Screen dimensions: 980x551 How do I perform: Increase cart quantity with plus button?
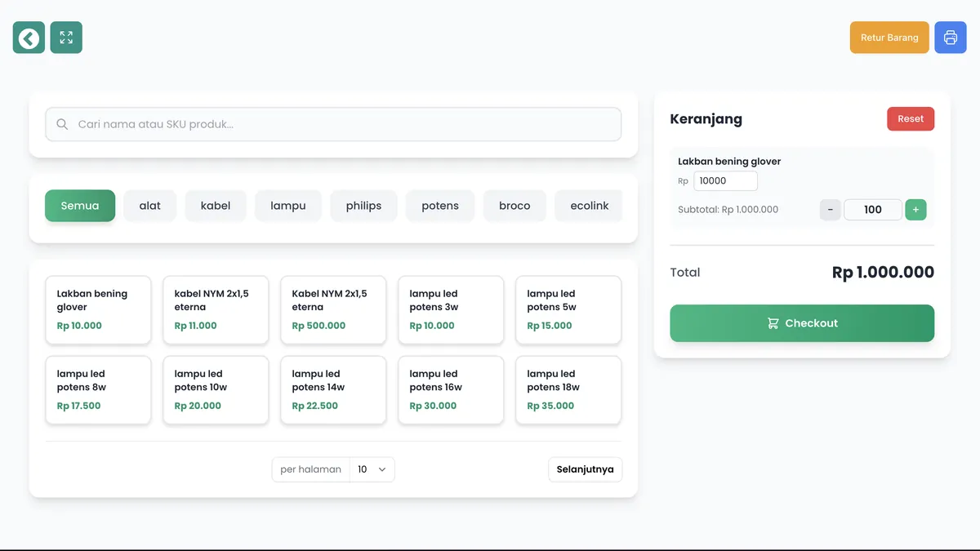(915, 210)
